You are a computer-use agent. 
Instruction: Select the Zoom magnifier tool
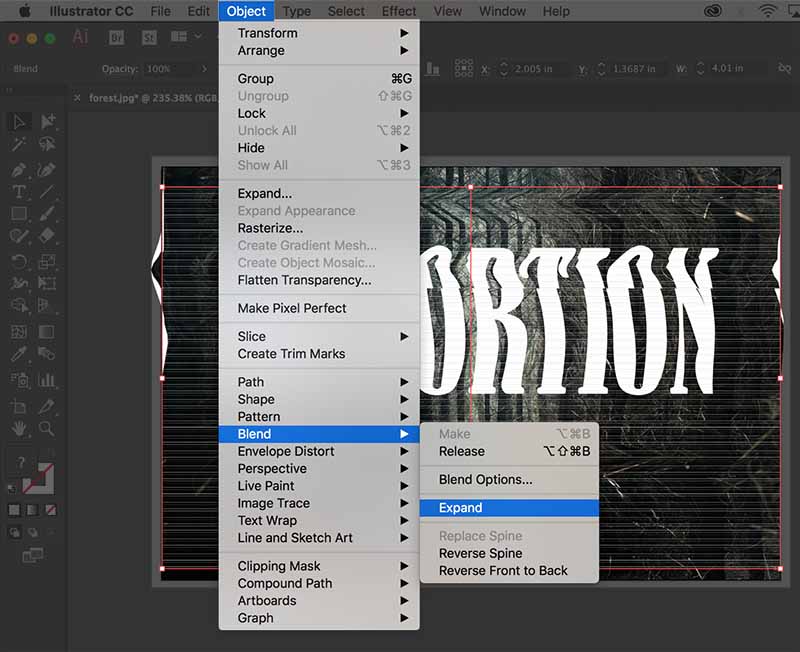[46, 429]
